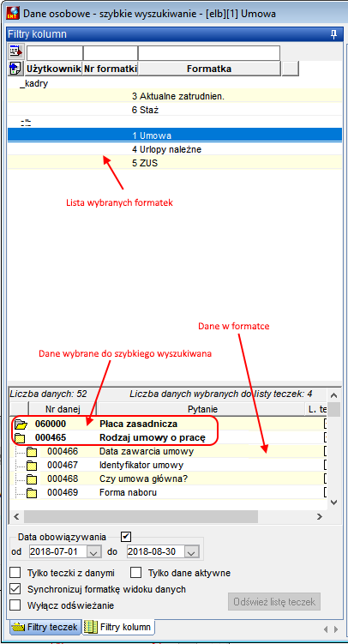Click the data list vertical scroll down arrow
The image size is (348, 644).
pyautogui.click(x=334, y=502)
